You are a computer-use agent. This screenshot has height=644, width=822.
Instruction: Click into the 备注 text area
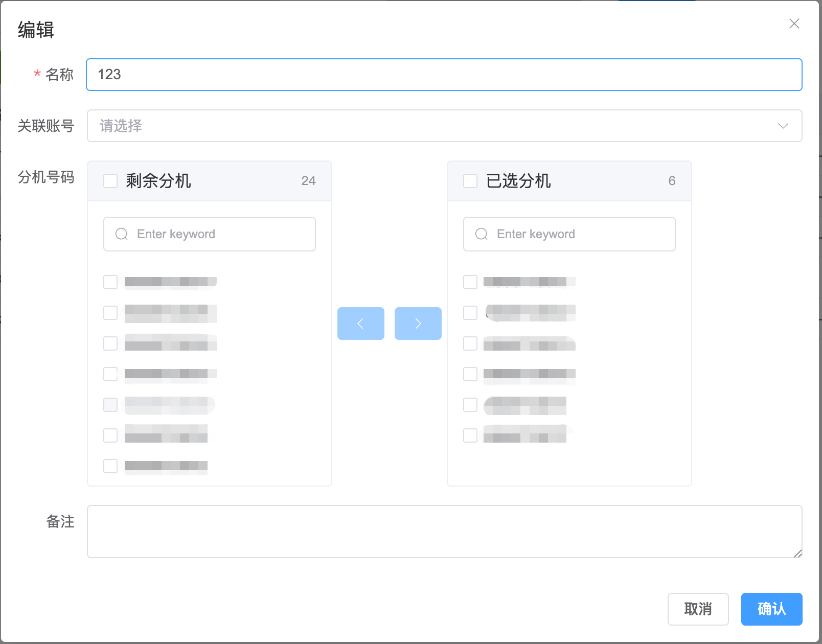click(x=444, y=532)
